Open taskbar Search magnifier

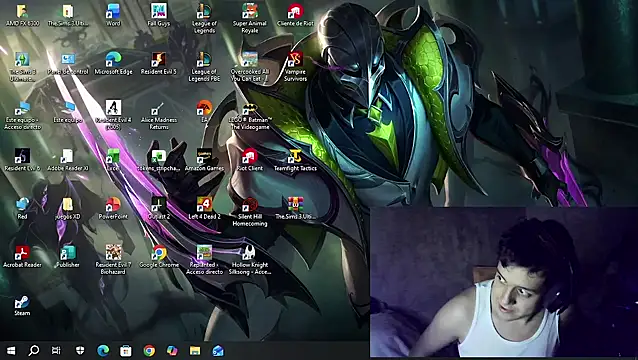coord(34,351)
